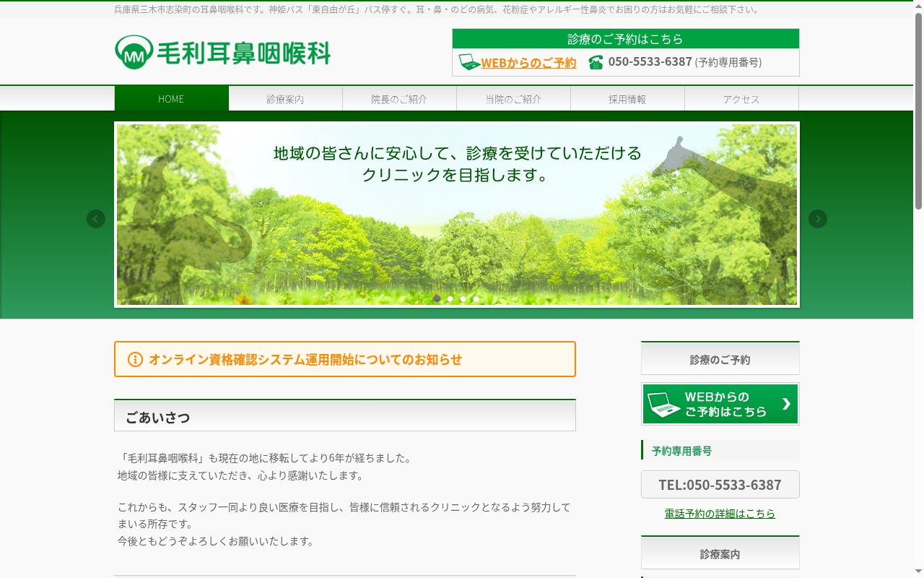Open the HOME navigation tab
Screen dimensions: 924x578
(x=171, y=99)
